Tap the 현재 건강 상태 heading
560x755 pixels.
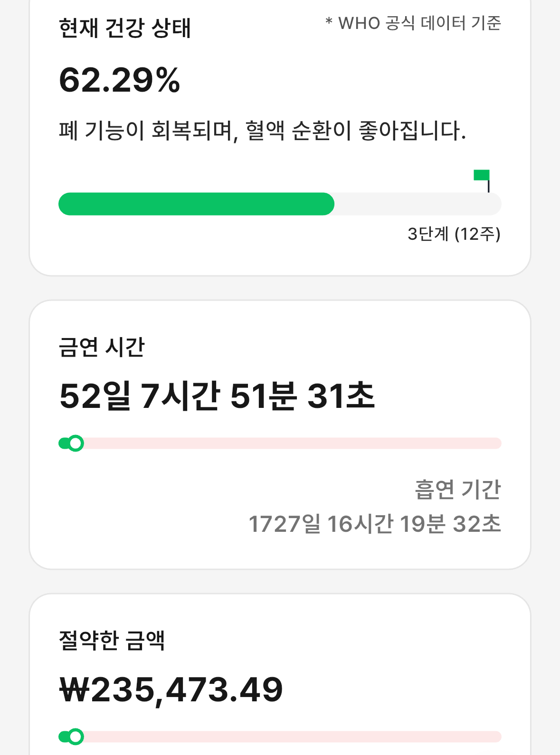[x=124, y=28]
